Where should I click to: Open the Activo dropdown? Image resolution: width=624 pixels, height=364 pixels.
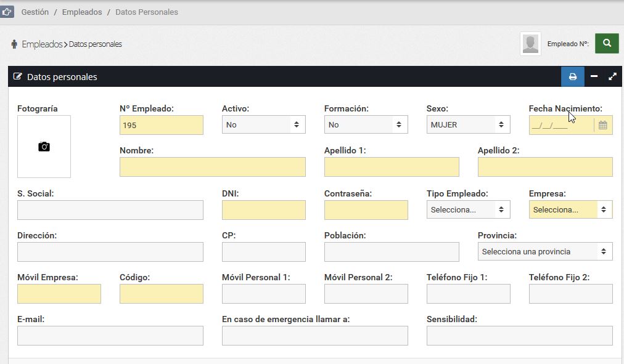coord(263,125)
